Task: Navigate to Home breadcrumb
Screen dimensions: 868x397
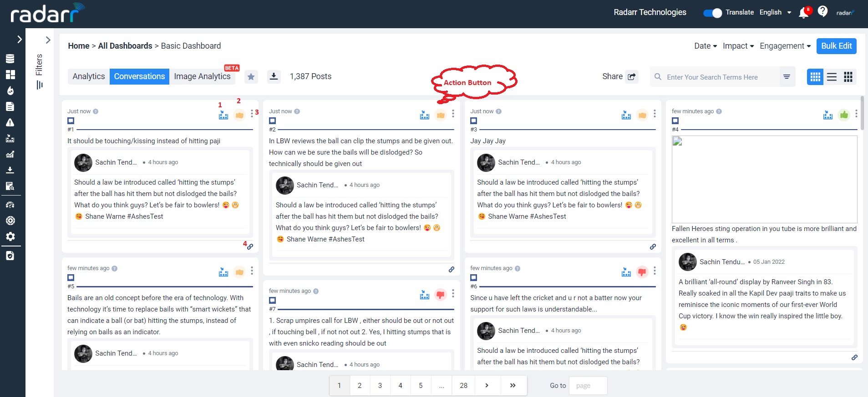Action: 79,46
